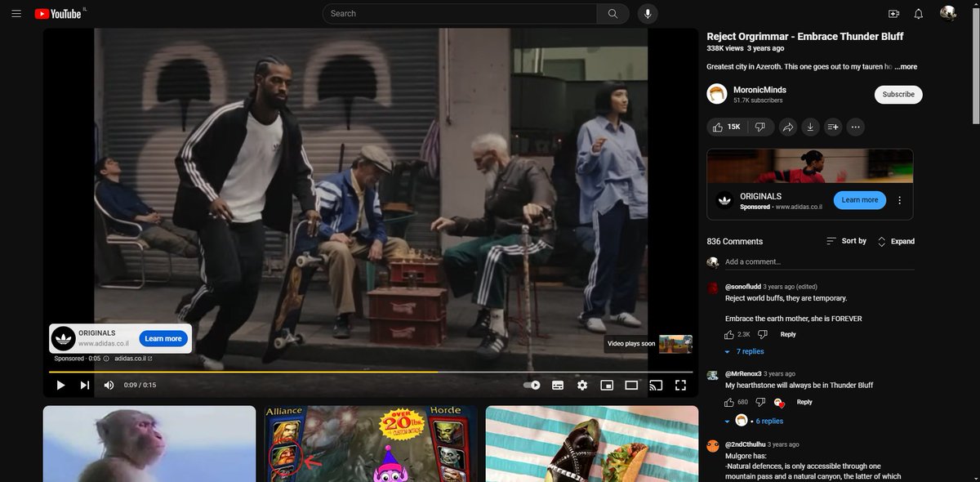The height and width of the screenshot is (482, 980).
Task: Click creator heart icon on @MrRenox3 comment
Action: click(779, 402)
